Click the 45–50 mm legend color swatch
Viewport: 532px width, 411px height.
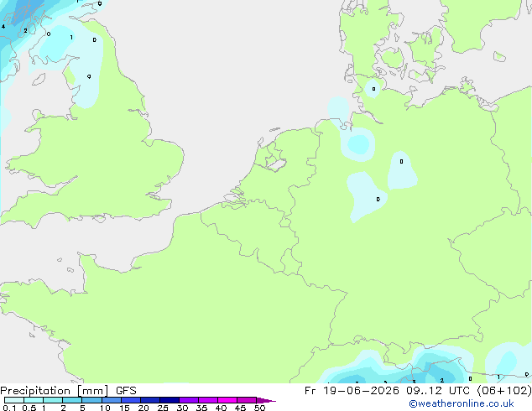click(247, 400)
